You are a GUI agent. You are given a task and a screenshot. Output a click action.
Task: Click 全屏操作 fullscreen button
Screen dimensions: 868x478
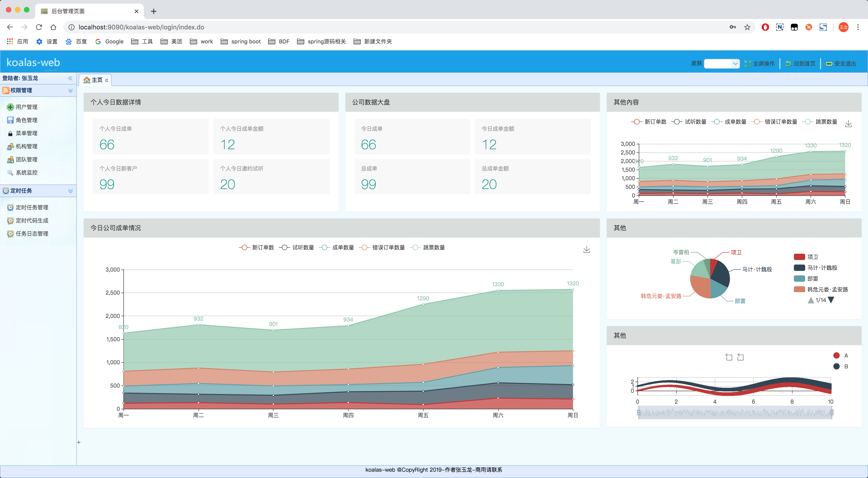pos(759,63)
